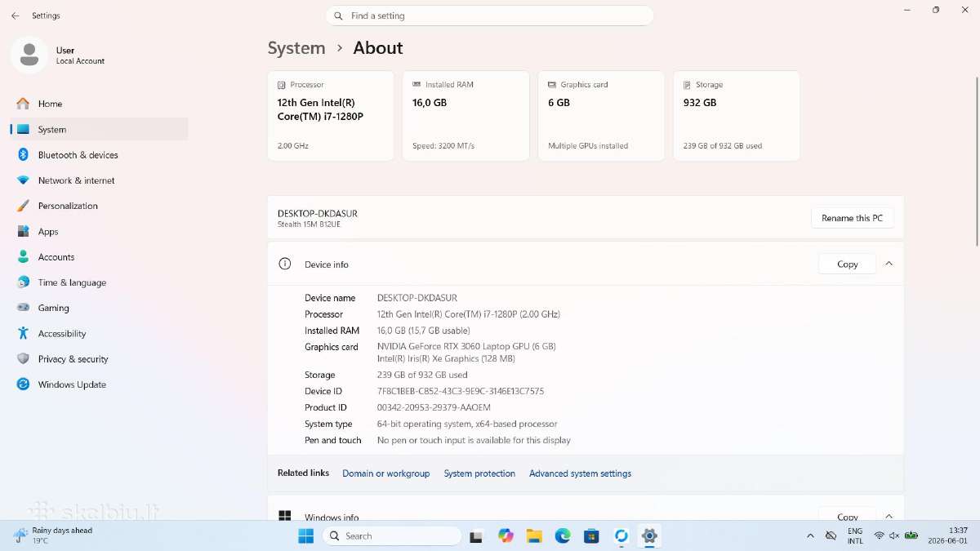Click the back arrow in Settings
The height and width of the screenshot is (551, 980).
click(15, 16)
